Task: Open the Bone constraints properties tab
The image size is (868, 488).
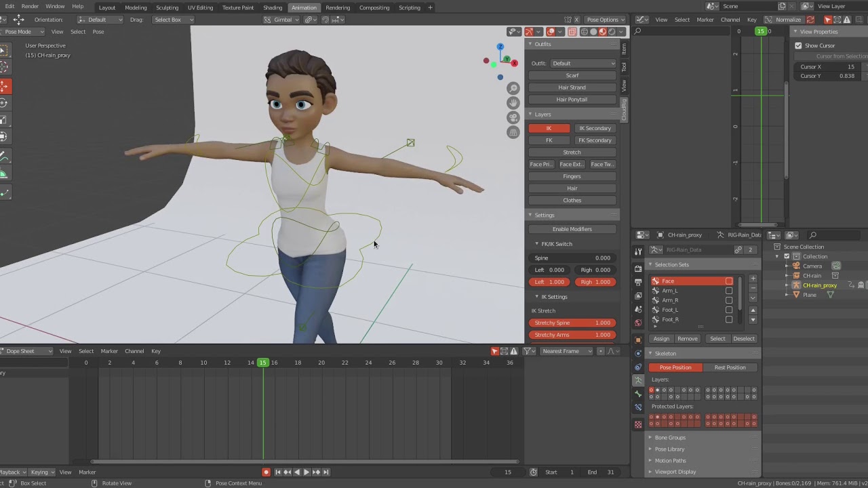Action: point(638,407)
